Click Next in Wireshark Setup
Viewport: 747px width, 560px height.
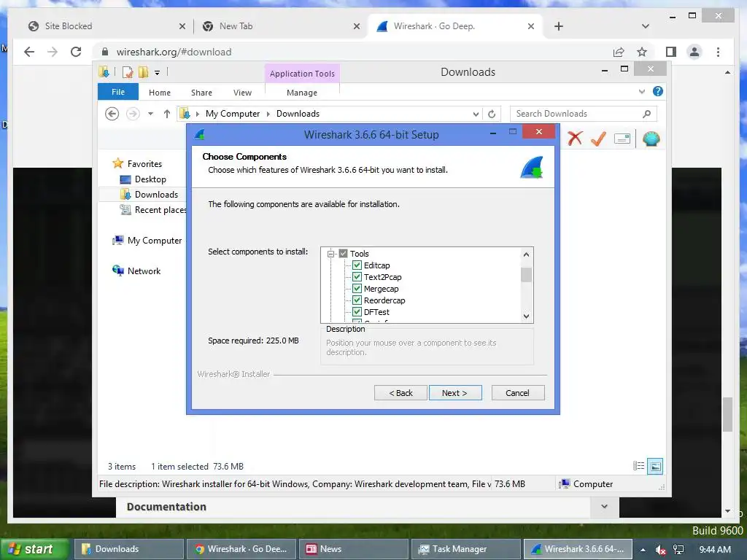[x=455, y=393]
